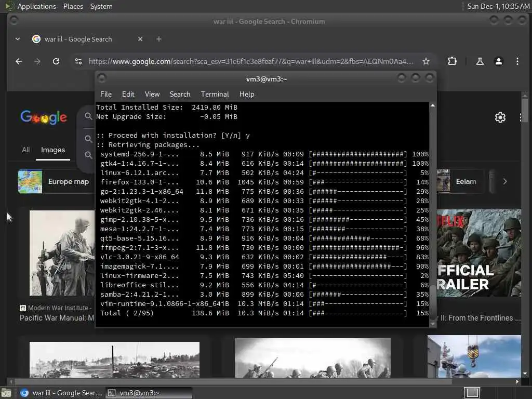The image size is (532, 399).
Task: Click workspace switcher in bottom panel
Action: [472, 393]
